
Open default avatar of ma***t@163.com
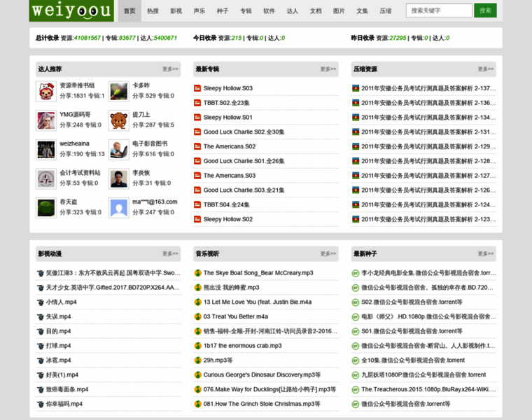119,208
